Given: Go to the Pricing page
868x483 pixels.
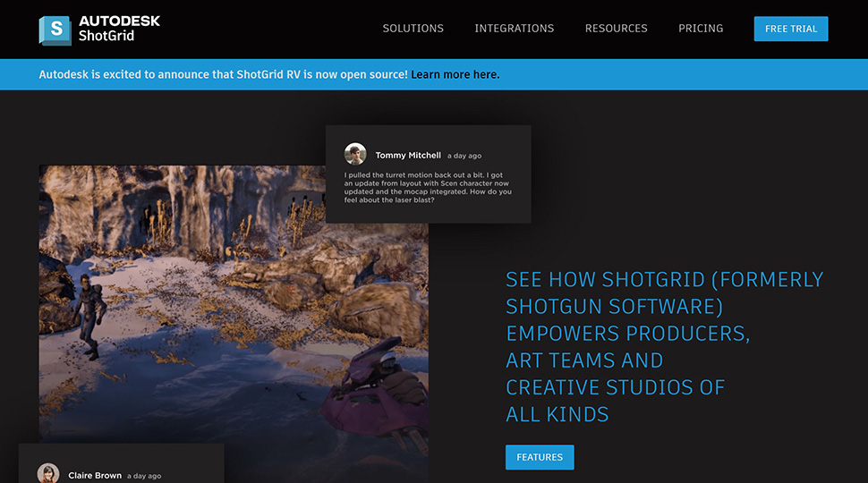Looking at the screenshot, I should 701,29.
